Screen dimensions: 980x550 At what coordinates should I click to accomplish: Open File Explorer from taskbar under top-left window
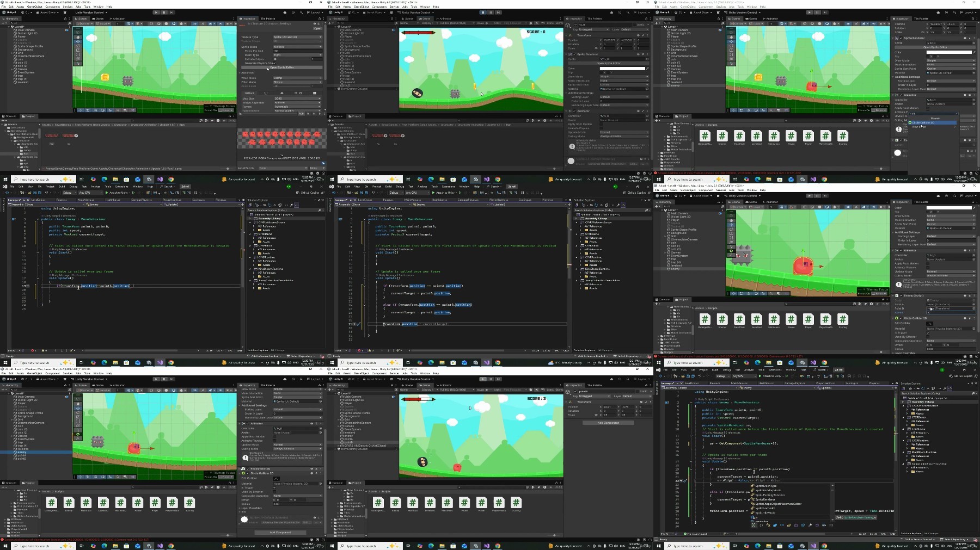tap(115, 179)
